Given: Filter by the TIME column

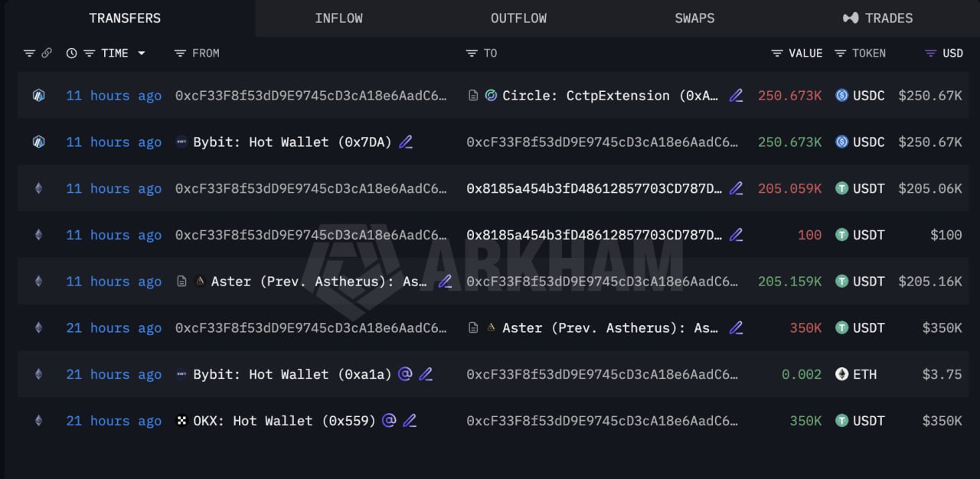Looking at the screenshot, I should [x=89, y=53].
